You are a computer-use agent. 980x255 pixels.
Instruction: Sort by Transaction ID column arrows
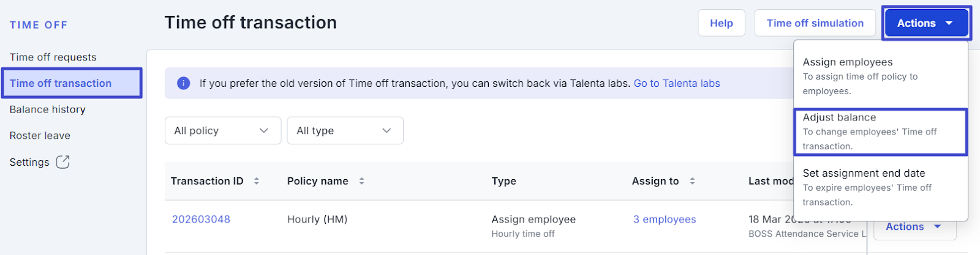pos(257,181)
